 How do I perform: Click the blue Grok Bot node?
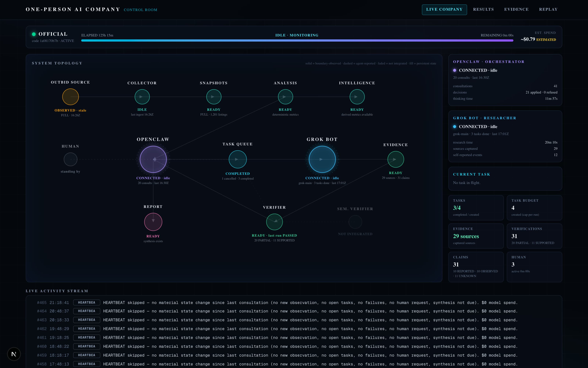(322, 159)
